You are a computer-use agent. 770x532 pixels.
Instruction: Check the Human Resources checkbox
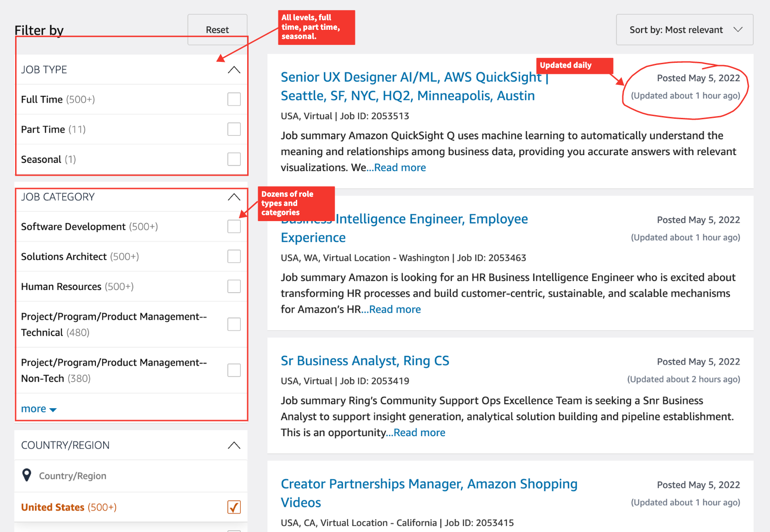coord(234,287)
